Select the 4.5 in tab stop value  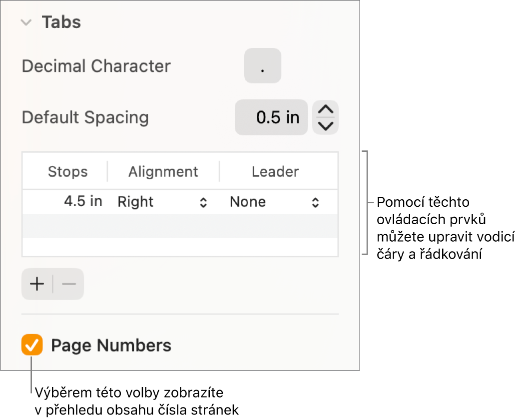tap(83, 202)
